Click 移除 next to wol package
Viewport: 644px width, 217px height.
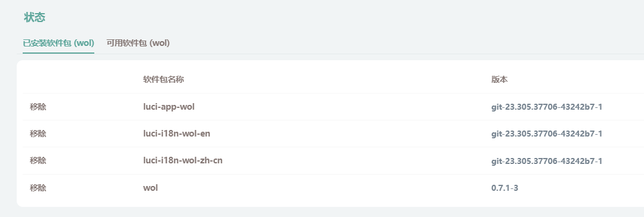point(38,188)
